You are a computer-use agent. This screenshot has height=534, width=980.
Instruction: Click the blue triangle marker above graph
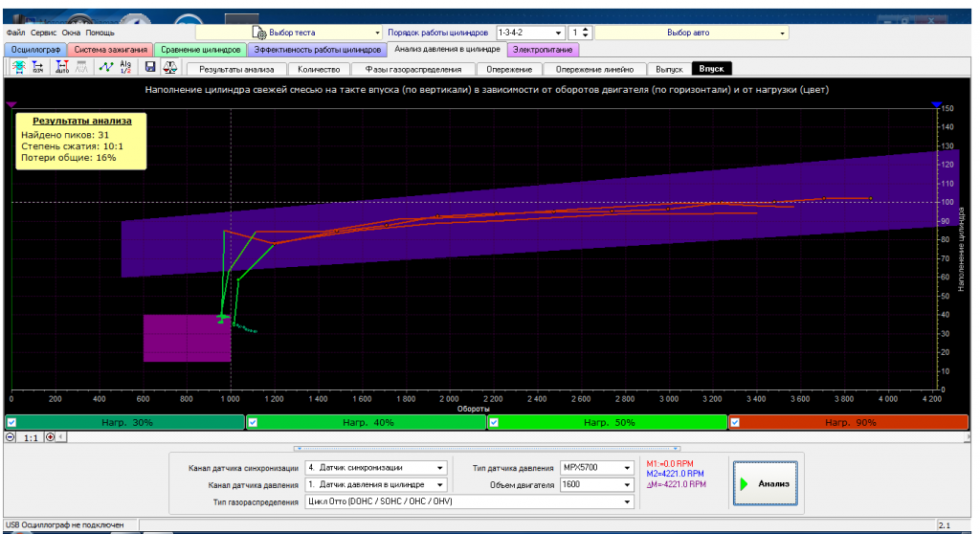pos(936,104)
